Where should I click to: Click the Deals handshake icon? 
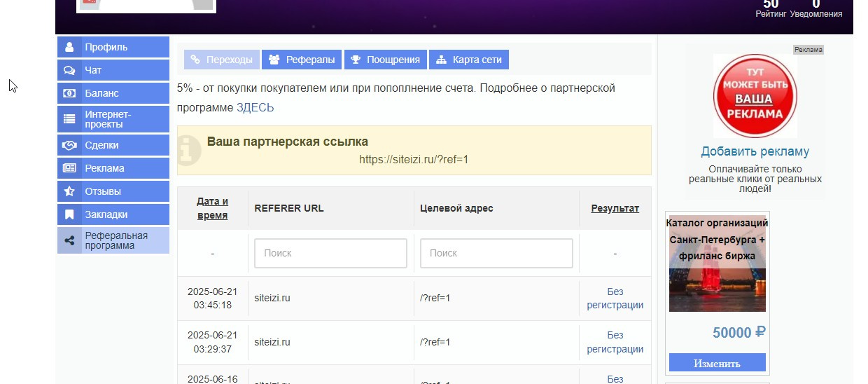[x=69, y=146]
